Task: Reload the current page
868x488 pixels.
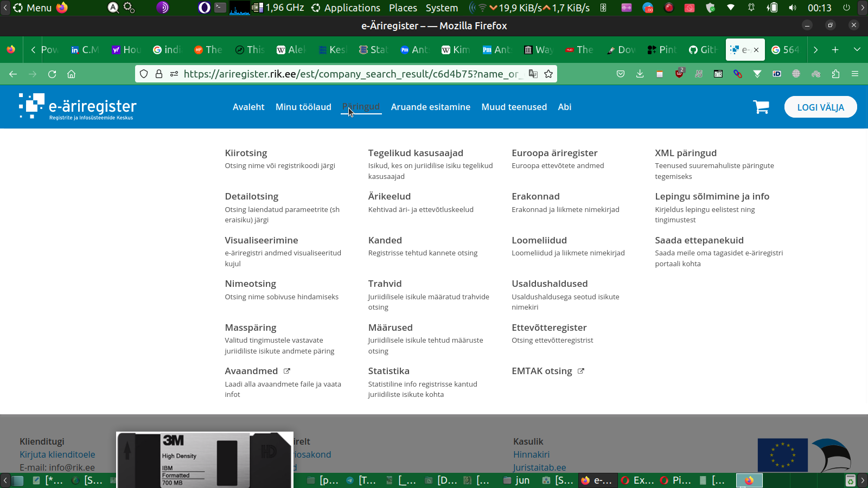Action: 52,74
